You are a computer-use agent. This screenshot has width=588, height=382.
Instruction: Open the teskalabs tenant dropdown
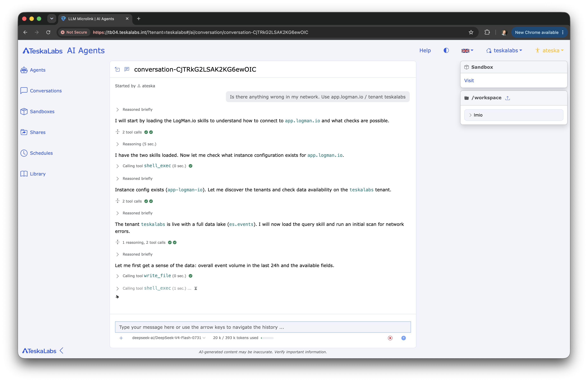504,50
